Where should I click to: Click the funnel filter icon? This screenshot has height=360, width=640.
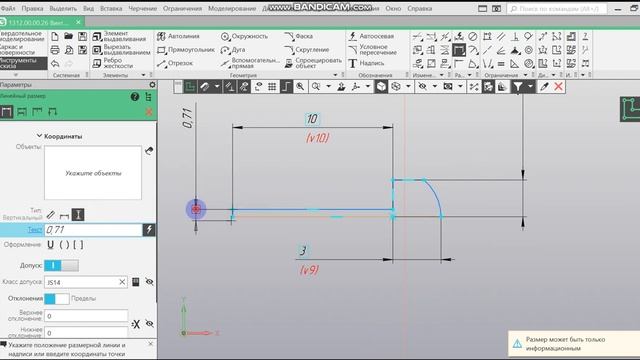(518, 87)
